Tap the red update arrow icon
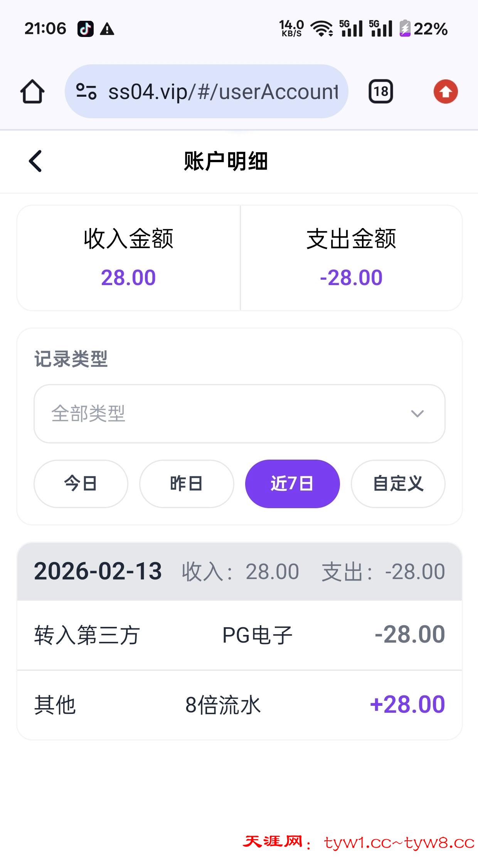This screenshot has width=478, height=868. 446,92
